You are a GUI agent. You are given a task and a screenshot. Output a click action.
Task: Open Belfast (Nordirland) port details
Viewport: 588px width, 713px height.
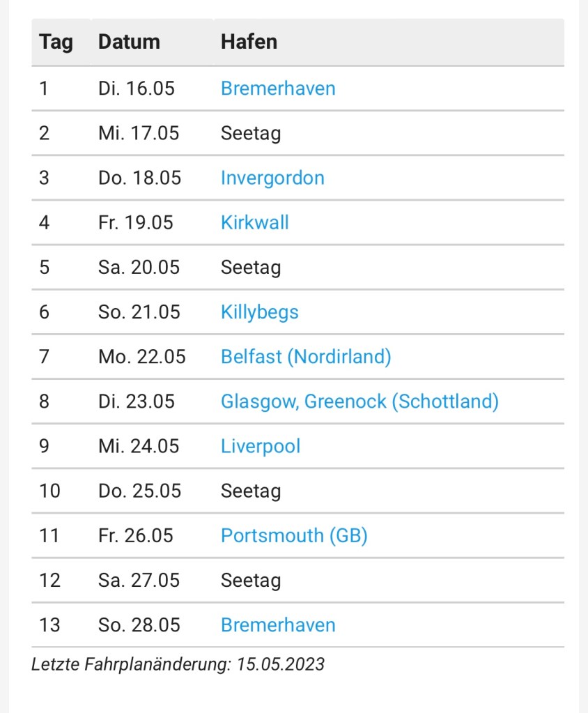306,357
